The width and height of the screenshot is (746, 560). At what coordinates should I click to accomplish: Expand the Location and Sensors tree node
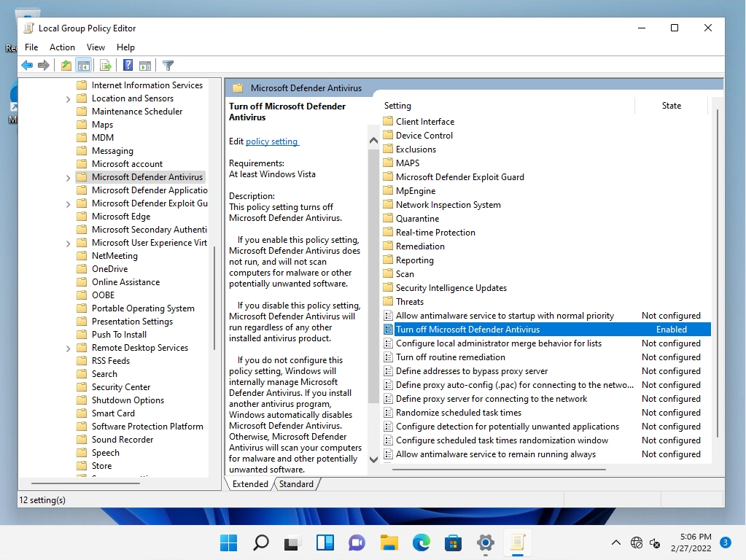click(x=68, y=99)
